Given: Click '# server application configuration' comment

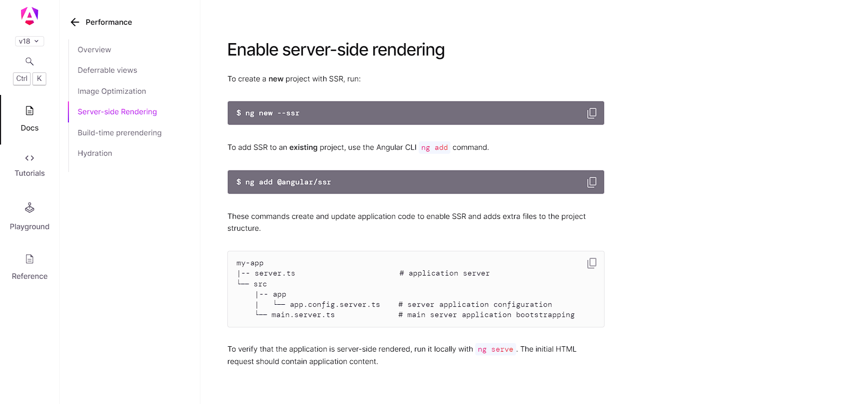Looking at the screenshot, I should (x=475, y=305).
